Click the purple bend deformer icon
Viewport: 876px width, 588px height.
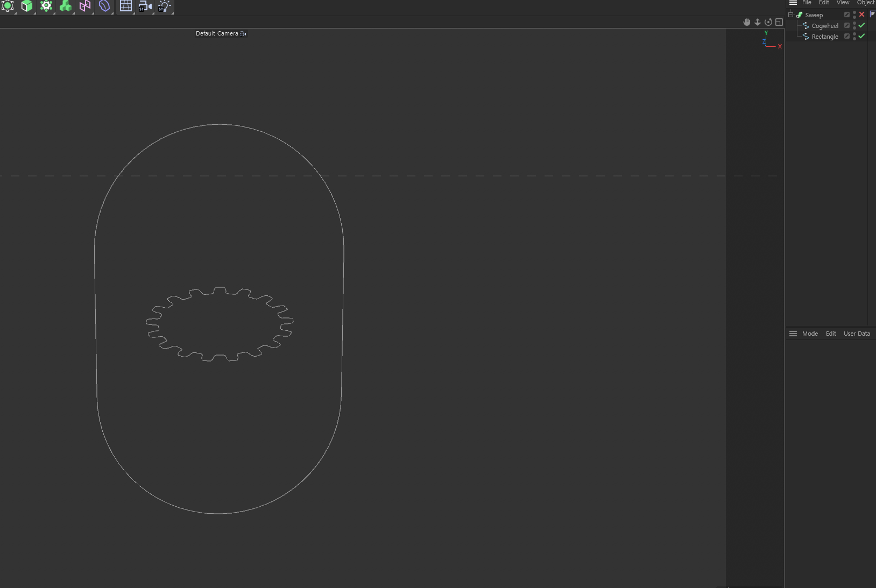[x=104, y=6]
